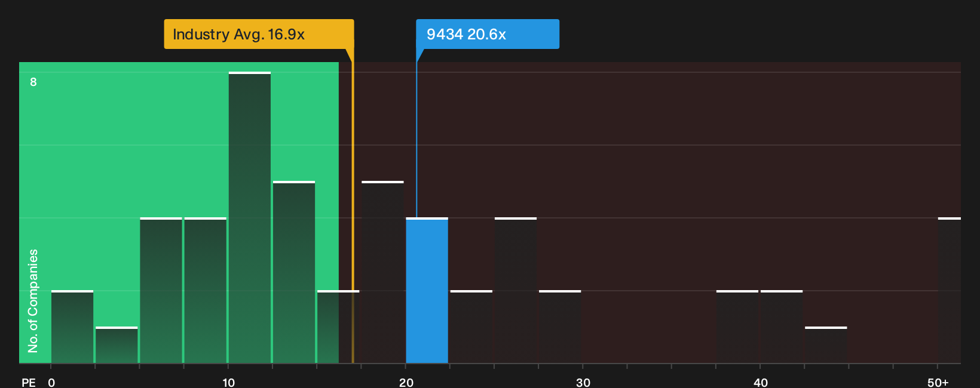Viewport: 980px width, 388px height.
Task: Click the axis label 40
Action: 760,382
